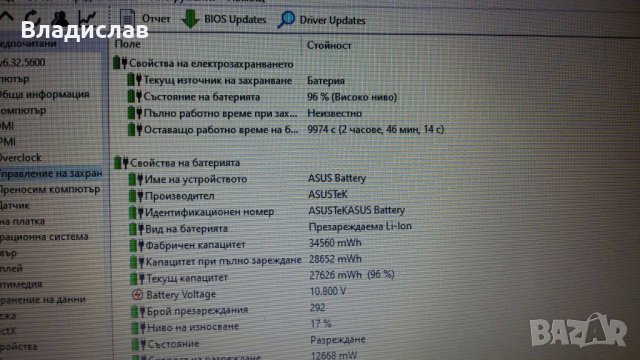Click battery icon of Свойства на електрозахранването

[x=120, y=63]
